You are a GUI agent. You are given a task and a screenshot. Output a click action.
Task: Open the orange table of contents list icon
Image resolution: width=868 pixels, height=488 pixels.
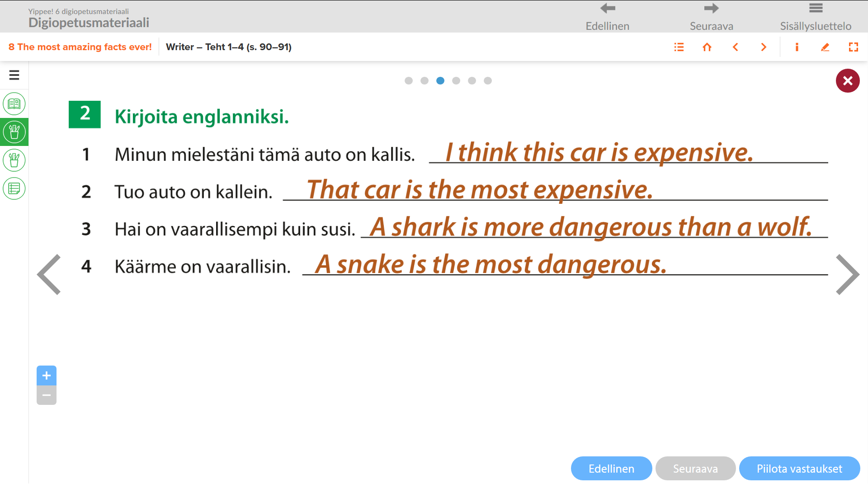(x=679, y=47)
